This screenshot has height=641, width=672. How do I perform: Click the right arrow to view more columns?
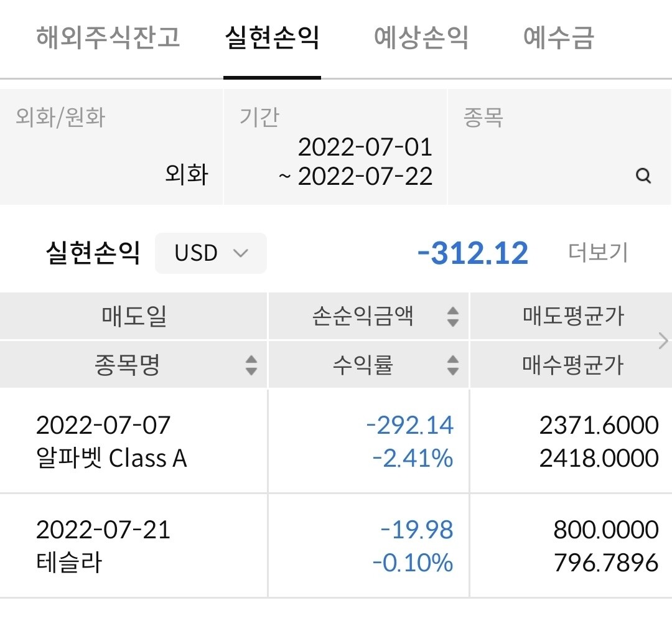coord(663,340)
